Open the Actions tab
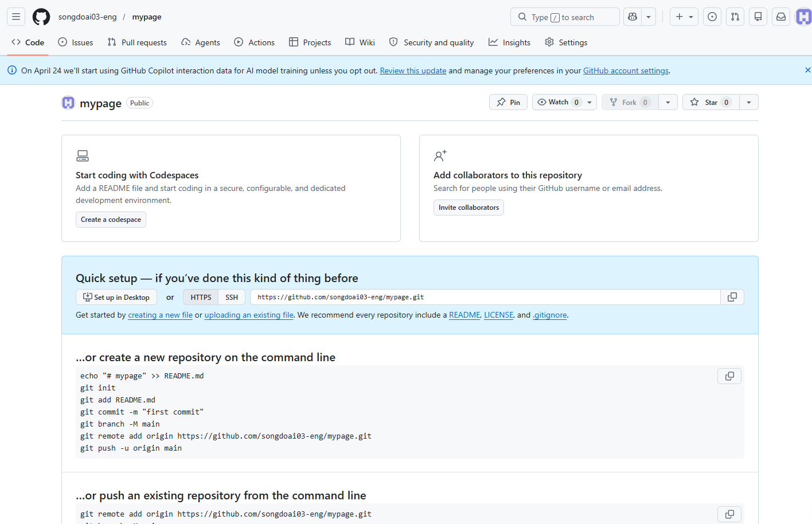The width and height of the screenshot is (812, 524). 255,42
